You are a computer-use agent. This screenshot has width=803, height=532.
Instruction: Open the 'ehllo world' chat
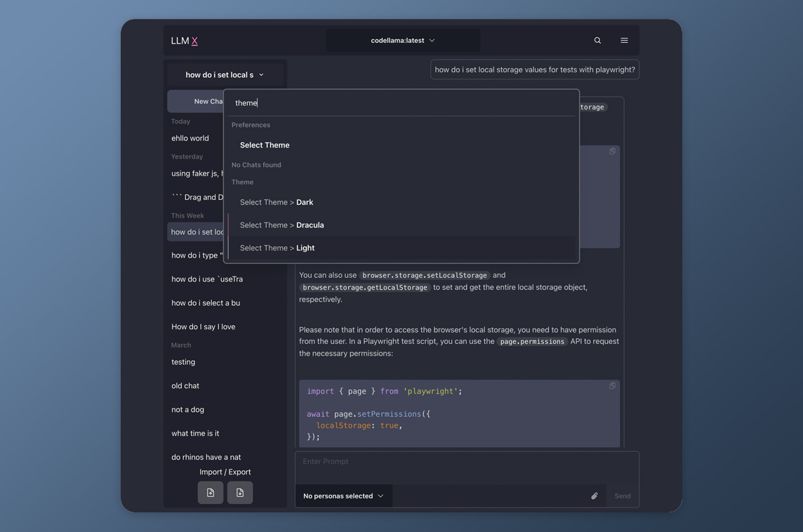(196, 138)
